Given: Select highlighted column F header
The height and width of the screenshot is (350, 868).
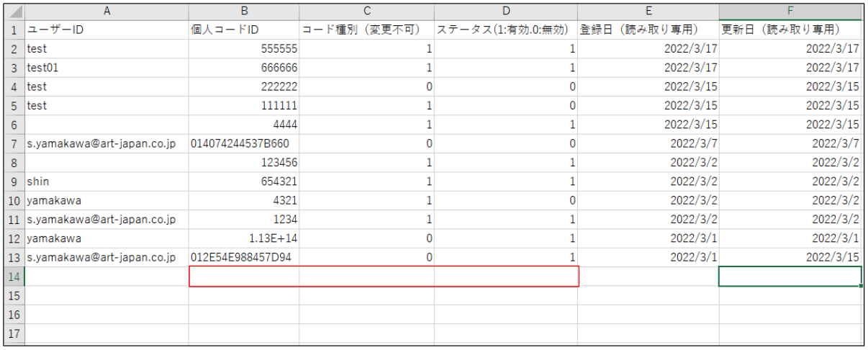Looking at the screenshot, I should click(x=790, y=12).
